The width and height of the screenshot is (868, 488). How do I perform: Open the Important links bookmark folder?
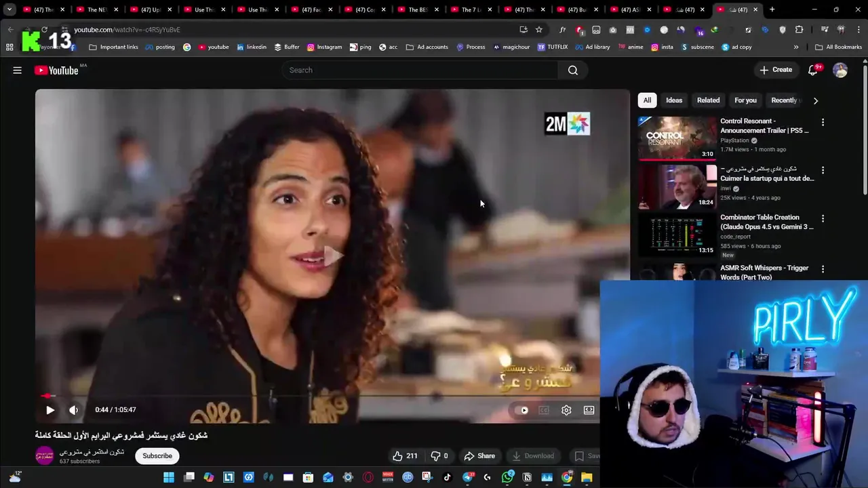114,47
